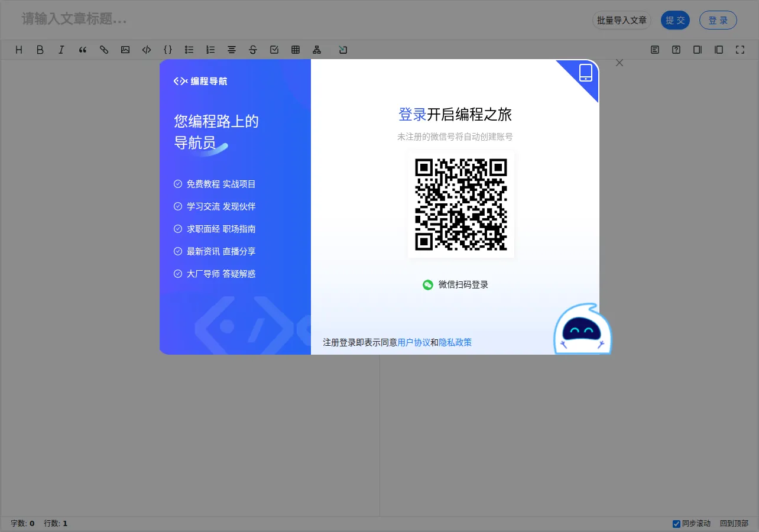Insert a blockquote with the quote icon
The width and height of the screenshot is (759, 532).
[x=83, y=50]
